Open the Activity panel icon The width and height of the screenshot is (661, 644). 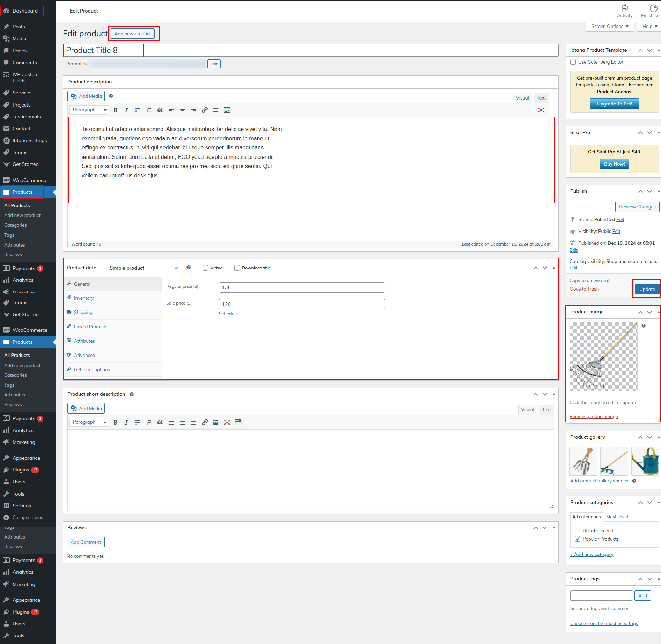(625, 11)
